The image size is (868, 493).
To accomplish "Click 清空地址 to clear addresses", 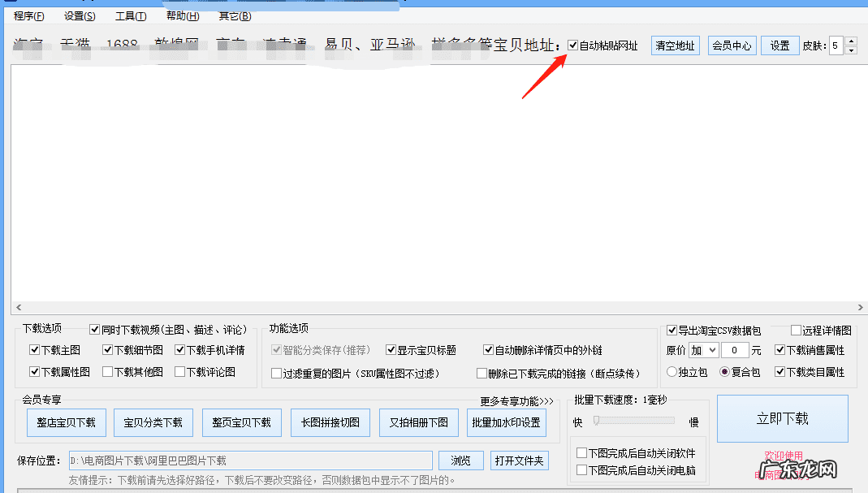I will coord(675,45).
